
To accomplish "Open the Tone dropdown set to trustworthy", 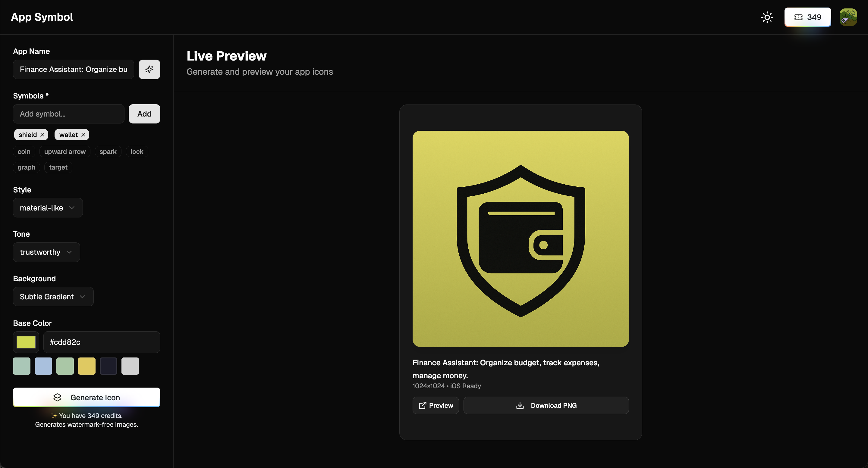I will (46, 252).
